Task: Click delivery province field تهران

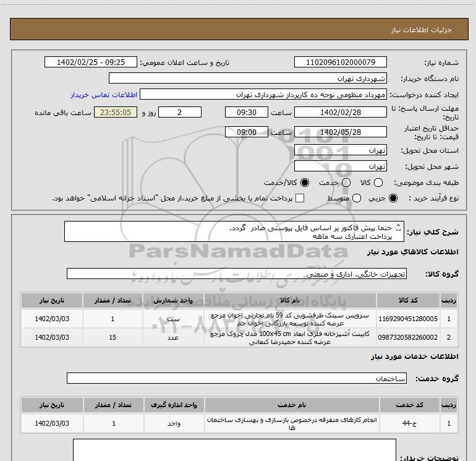Action: [x=340, y=150]
